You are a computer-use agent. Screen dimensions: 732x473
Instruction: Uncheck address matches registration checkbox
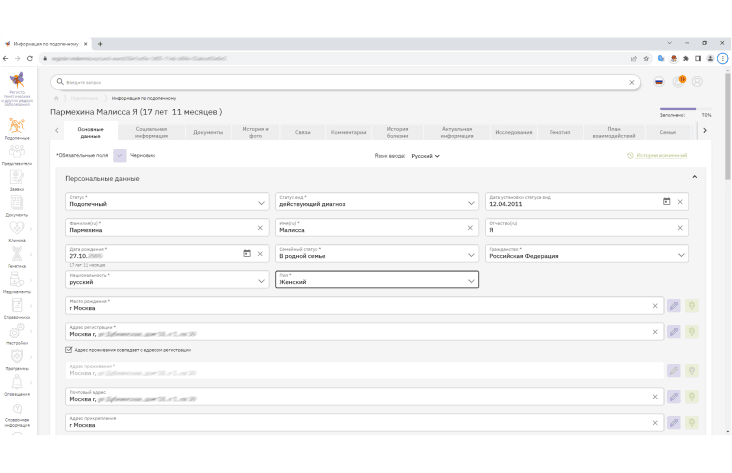[x=69, y=350]
